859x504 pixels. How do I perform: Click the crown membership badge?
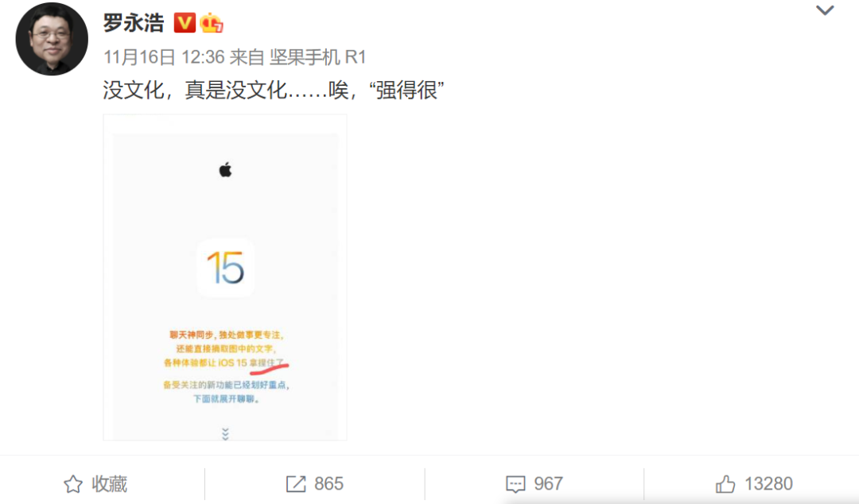(212, 23)
